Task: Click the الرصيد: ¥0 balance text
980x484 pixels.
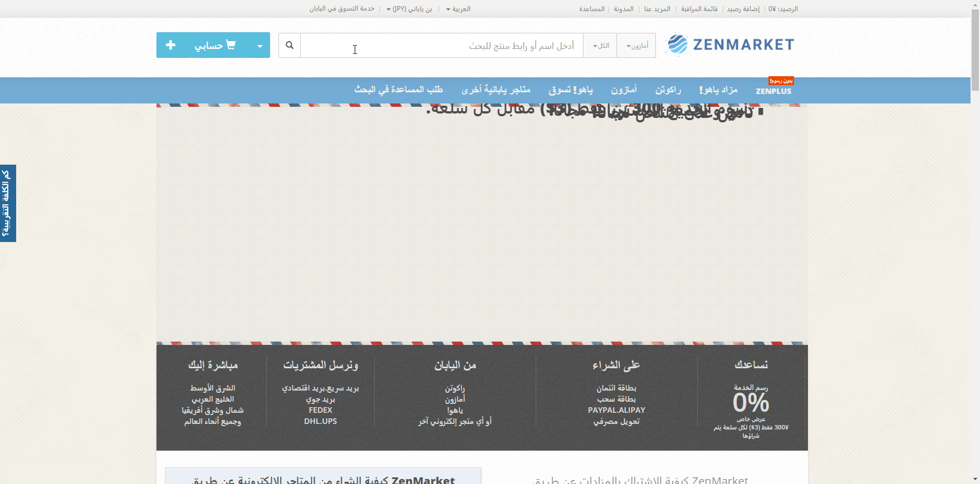Action: 783,9
